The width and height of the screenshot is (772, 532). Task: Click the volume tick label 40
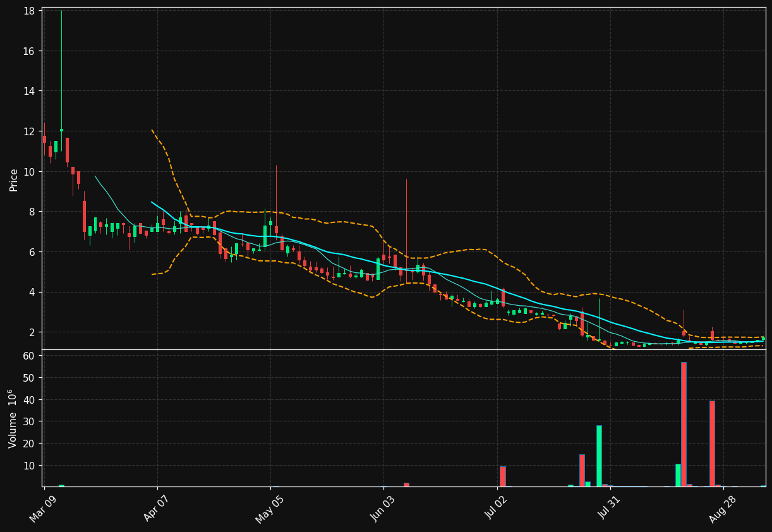point(29,399)
